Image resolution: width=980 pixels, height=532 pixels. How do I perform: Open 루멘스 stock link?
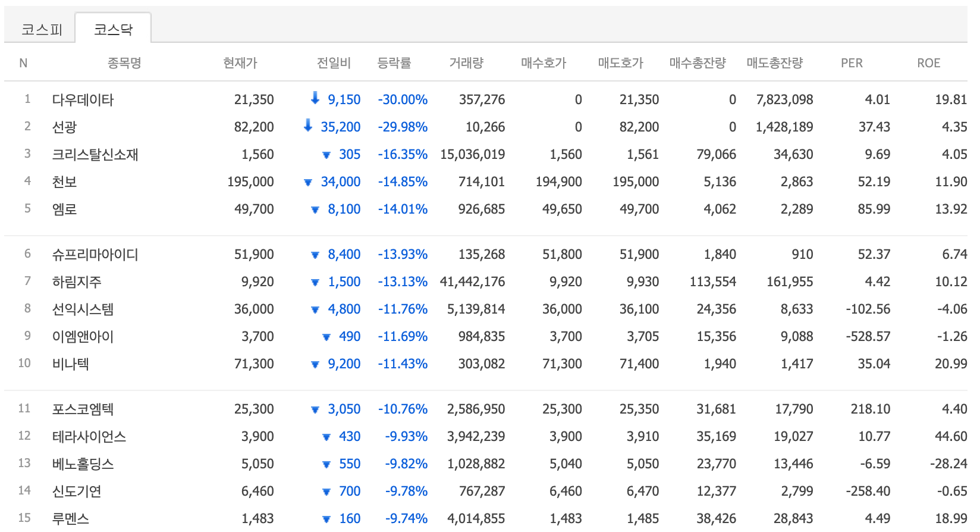[70, 518]
